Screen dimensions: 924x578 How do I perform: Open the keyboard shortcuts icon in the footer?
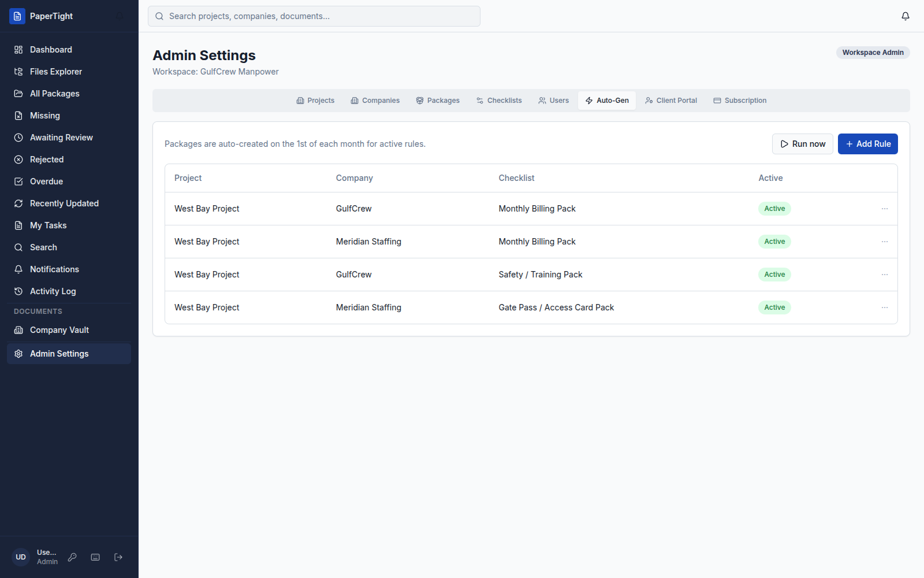tap(95, 557)
